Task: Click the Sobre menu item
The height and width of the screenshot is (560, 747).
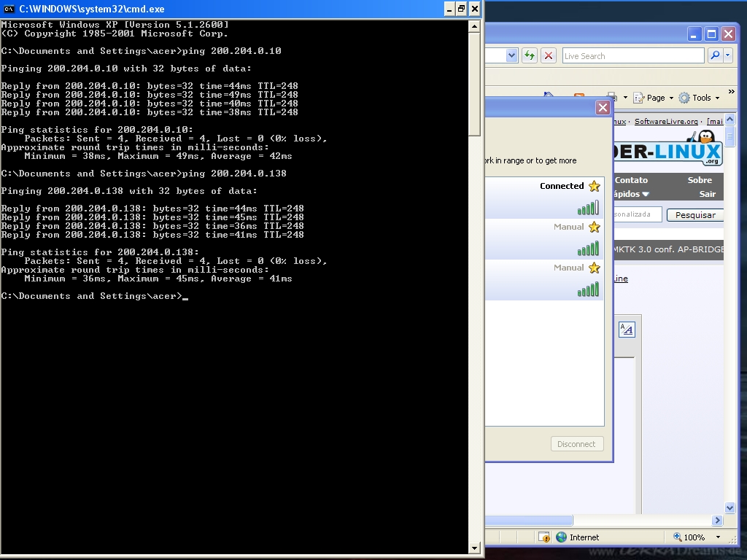Action: [700, 180]
